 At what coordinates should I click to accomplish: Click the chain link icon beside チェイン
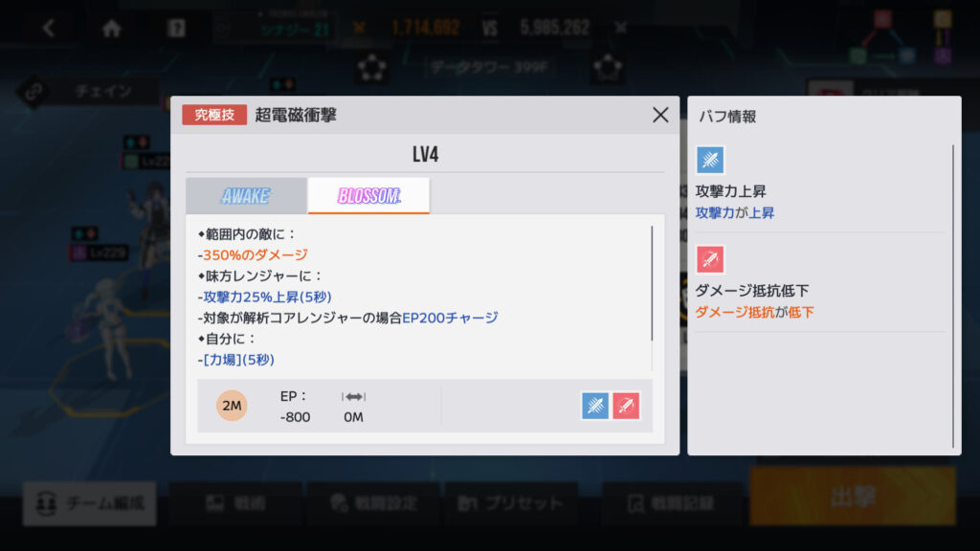33,91
